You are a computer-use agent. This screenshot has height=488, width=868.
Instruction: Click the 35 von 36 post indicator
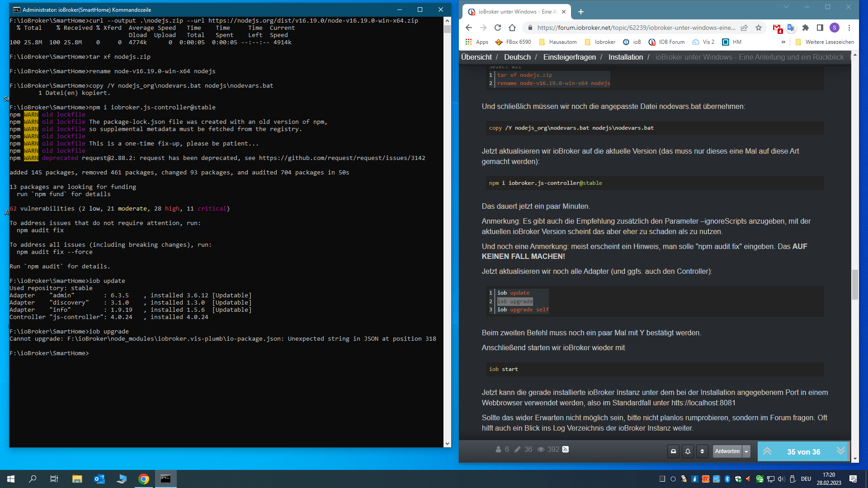click(x=803, y=452)
